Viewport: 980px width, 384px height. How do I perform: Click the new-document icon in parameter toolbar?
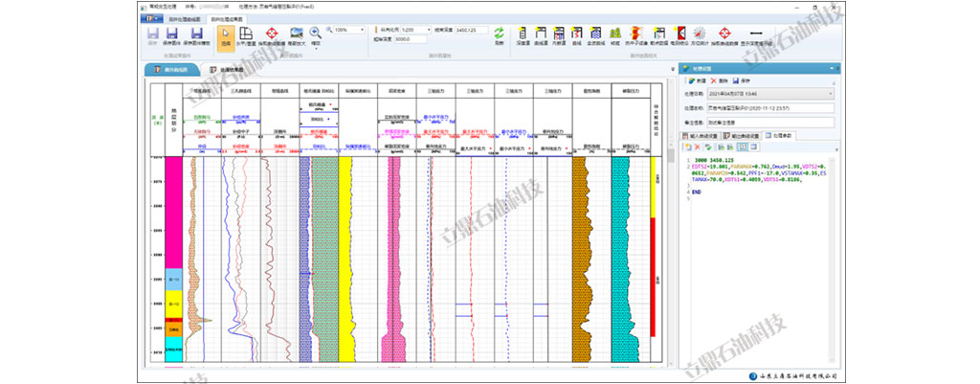point(688,147)
